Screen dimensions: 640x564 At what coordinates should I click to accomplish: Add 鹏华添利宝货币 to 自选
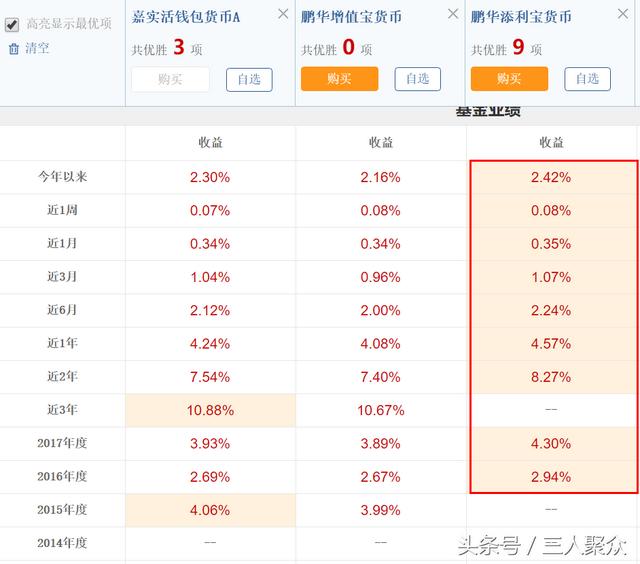tap(587, 79)
